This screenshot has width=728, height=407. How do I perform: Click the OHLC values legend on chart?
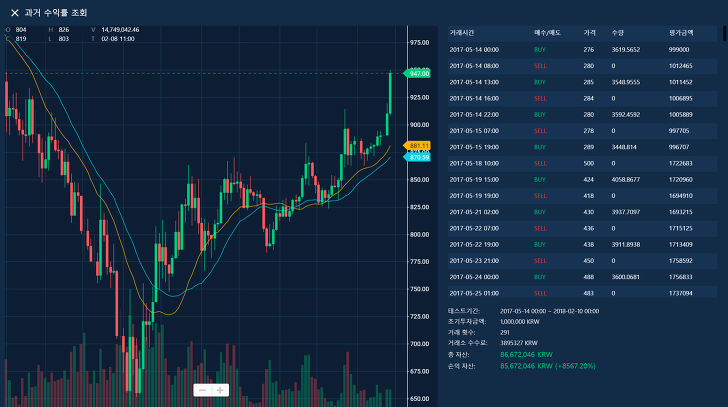point(70,34)
